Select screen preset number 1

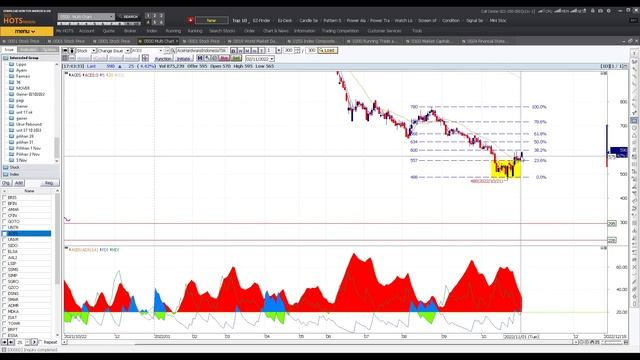[x=148, y=16]
